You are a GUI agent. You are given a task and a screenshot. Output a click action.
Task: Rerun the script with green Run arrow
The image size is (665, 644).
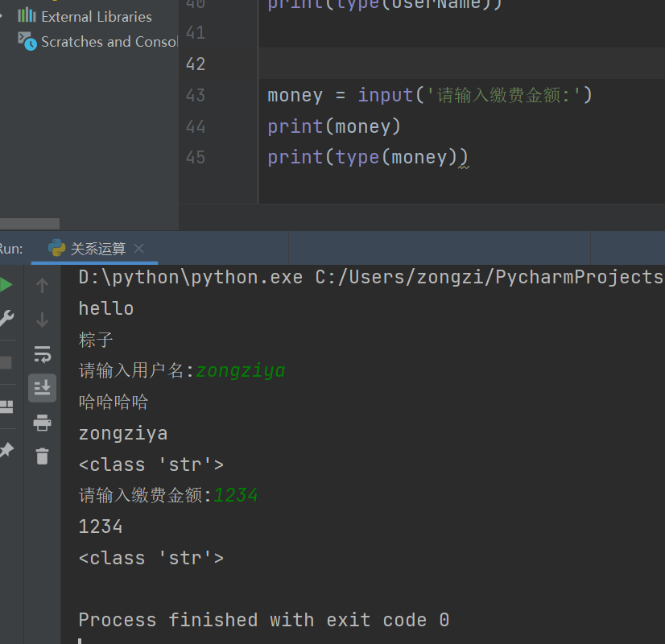click(x=6, y=284)
